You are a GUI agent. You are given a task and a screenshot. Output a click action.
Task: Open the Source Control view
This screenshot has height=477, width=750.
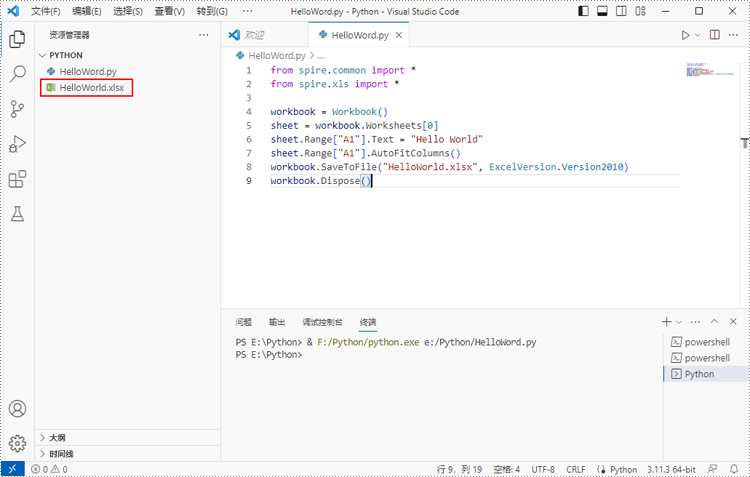[17, 109]
